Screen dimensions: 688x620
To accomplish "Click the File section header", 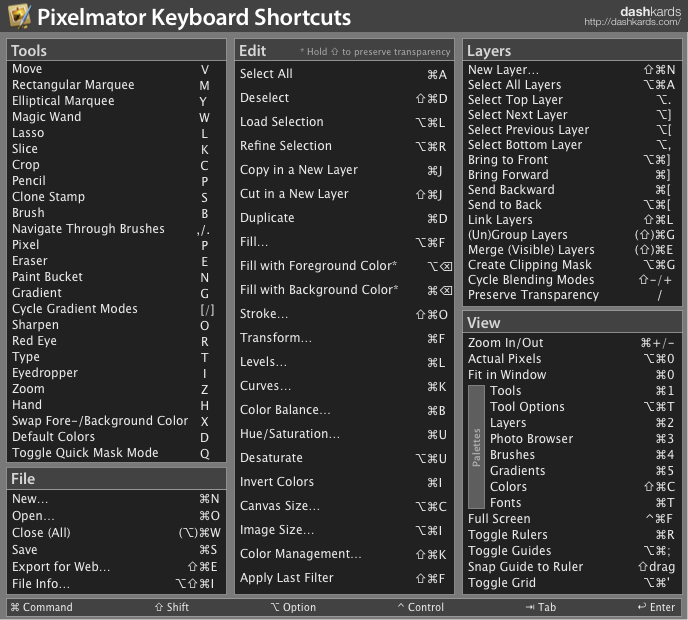I will pyautogui.click(x=116, y=479).
